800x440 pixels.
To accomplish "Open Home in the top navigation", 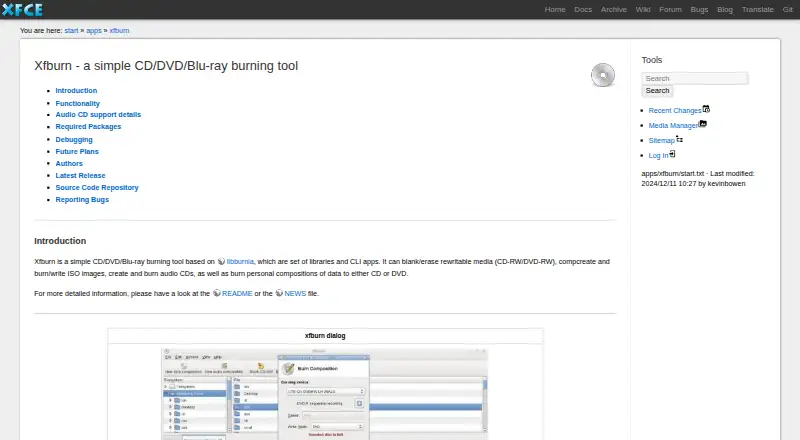I will tap(555, 9).
